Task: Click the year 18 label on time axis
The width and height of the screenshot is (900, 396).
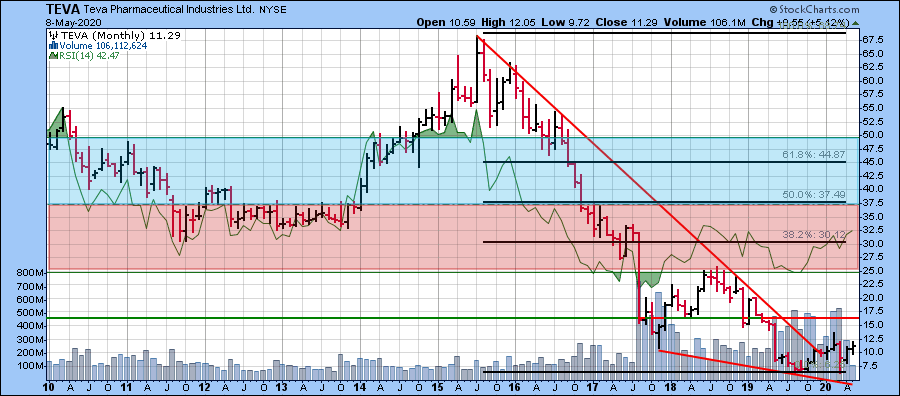Action: point(671,388)
